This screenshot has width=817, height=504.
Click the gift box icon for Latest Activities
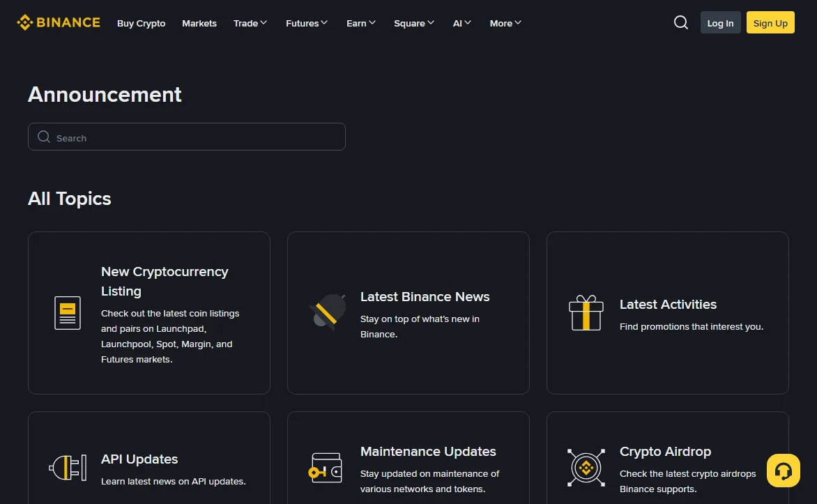[586, 313]
